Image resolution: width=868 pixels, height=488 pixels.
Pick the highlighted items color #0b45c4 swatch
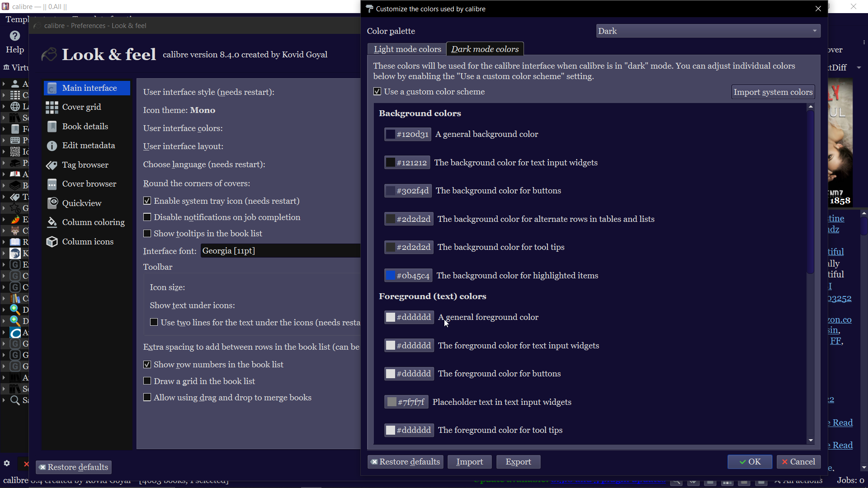(x=408, y=276)
